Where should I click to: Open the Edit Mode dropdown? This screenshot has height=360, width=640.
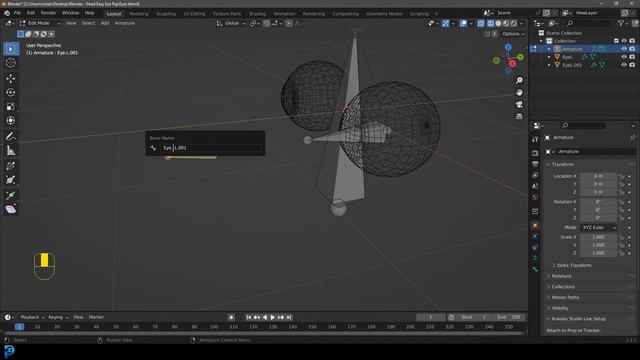point(40,23)
